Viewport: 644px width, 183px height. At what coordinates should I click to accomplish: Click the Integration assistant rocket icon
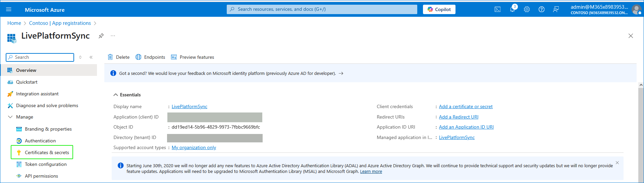10,94
